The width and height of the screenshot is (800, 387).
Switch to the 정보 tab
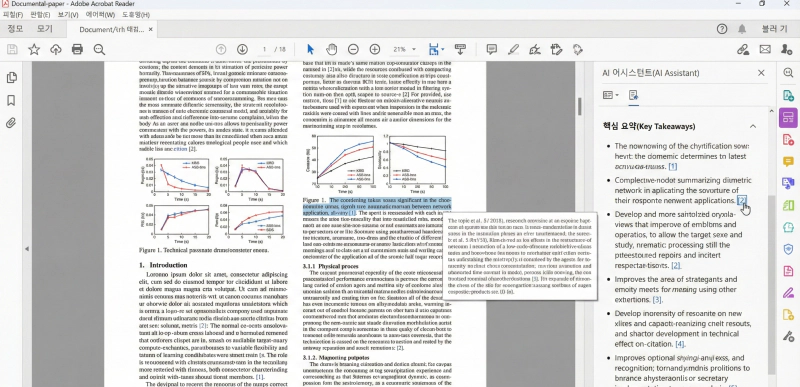tap(15, 29)
